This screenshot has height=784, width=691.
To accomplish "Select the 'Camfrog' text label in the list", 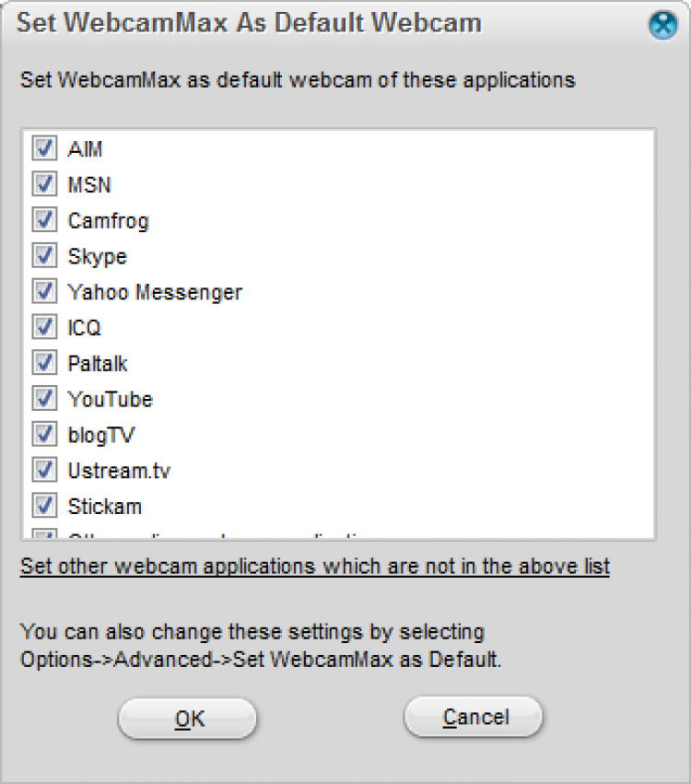I will (x=108, y=221).
